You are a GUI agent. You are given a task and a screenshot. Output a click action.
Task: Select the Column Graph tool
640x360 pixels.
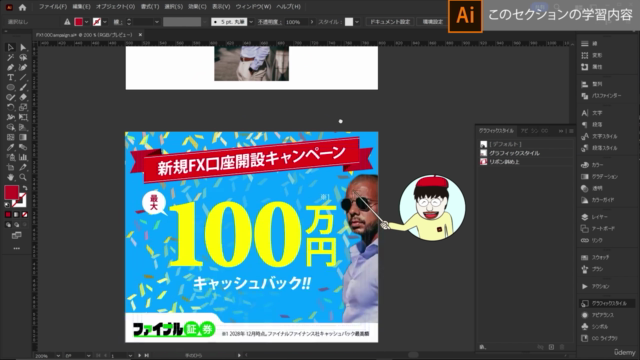(x=23, y=157)
